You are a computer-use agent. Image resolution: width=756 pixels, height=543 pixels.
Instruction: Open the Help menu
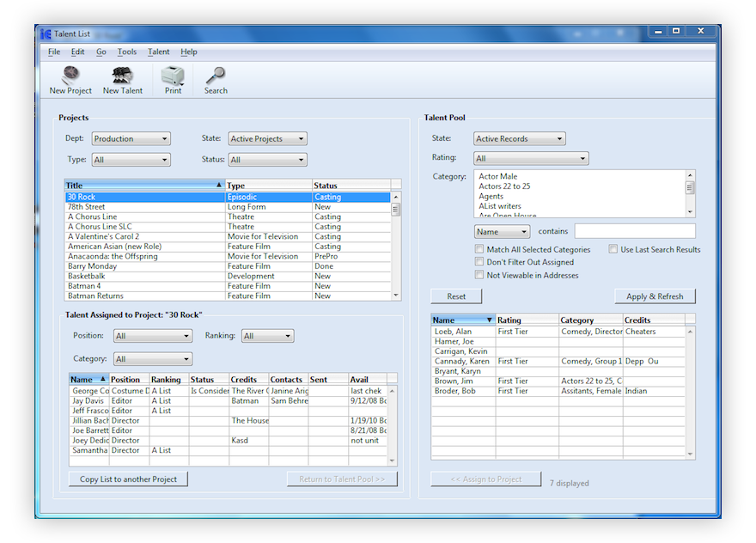[189, 52]
